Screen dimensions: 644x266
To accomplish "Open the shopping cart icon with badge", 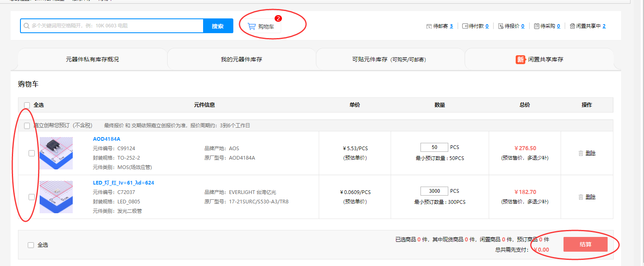I will tap(252, 27).
